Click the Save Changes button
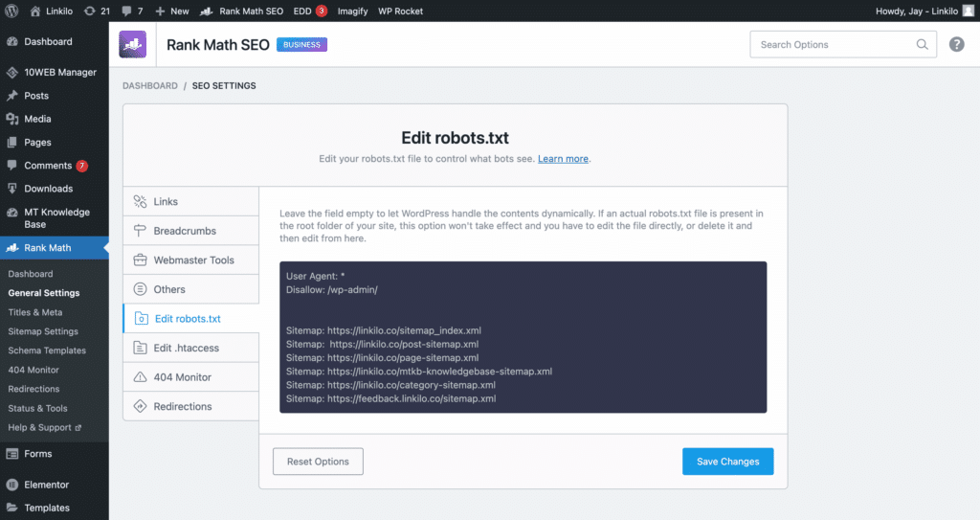Screen dimensions: 980x520 [728, 462]
